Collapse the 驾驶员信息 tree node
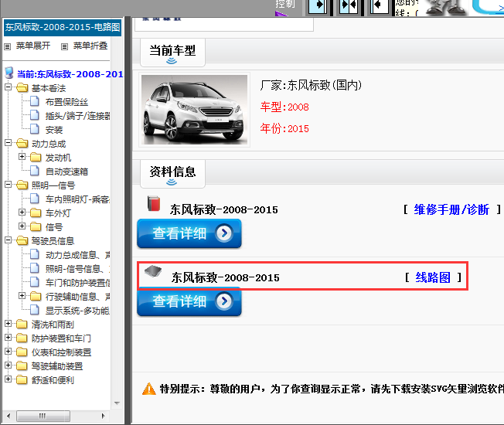The height and width of the screenshot is (425, 504). (x=9, y=241)
